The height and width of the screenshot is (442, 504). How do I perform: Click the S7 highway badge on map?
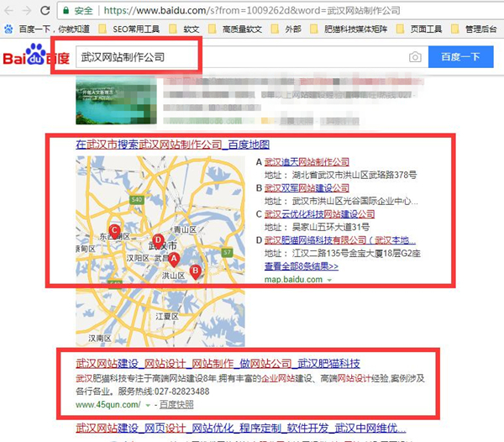pyautogui.click(x=227, y=252)
